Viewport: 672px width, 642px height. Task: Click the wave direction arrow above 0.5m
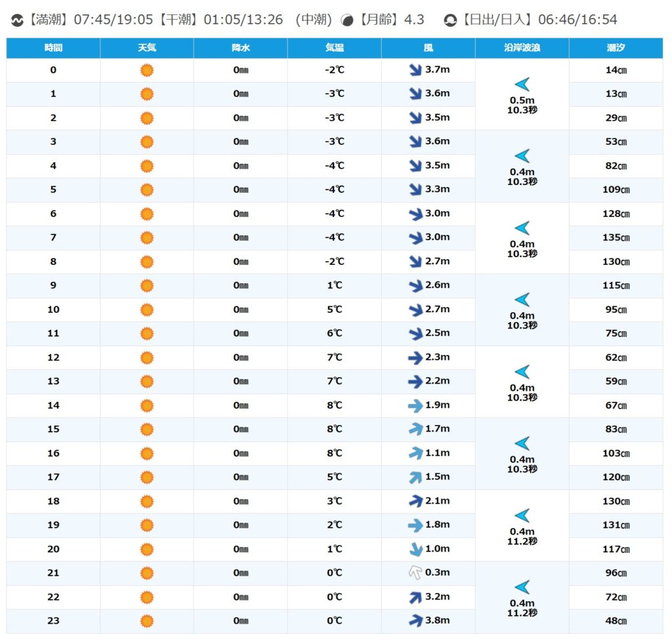[x=522, y=84]
